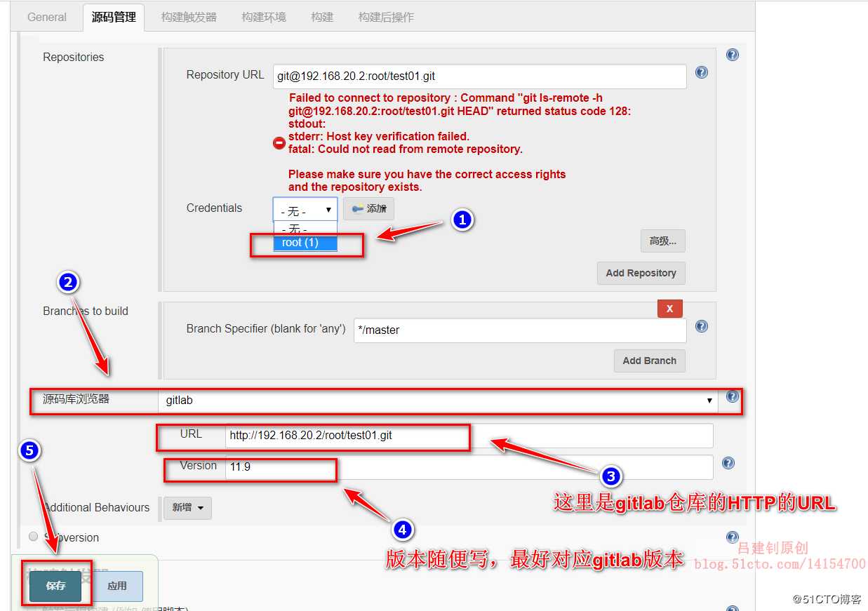The width and height of the screenshot is (868, 611).
Task: Open the 源码库浏览器 gitlab dropdown
Action: pos(438,401)
